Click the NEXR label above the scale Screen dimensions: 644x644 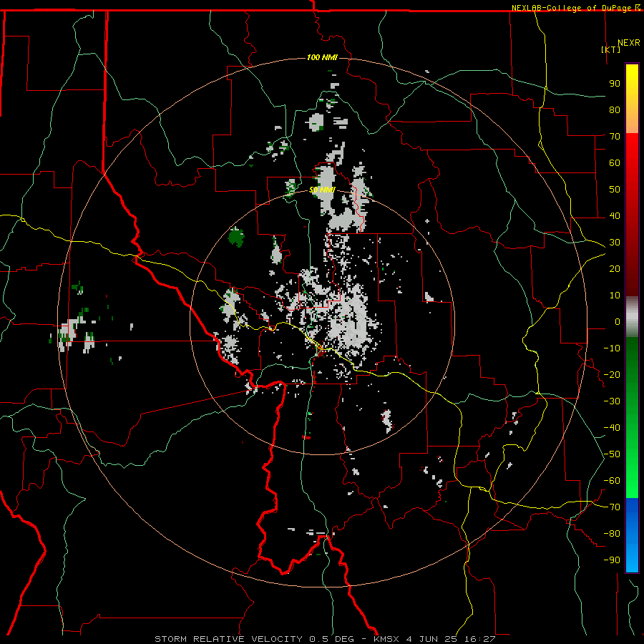[628, 43]
